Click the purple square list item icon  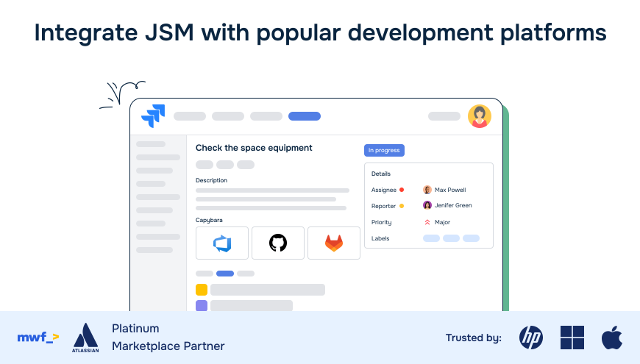point(202,306)
